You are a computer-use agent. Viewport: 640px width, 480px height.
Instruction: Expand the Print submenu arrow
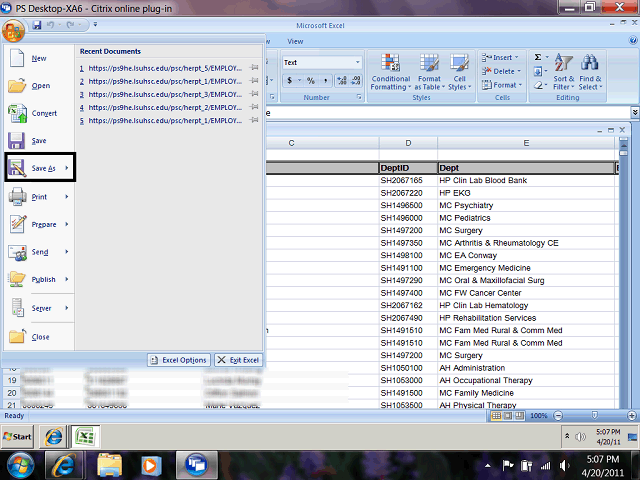[67, 197]
